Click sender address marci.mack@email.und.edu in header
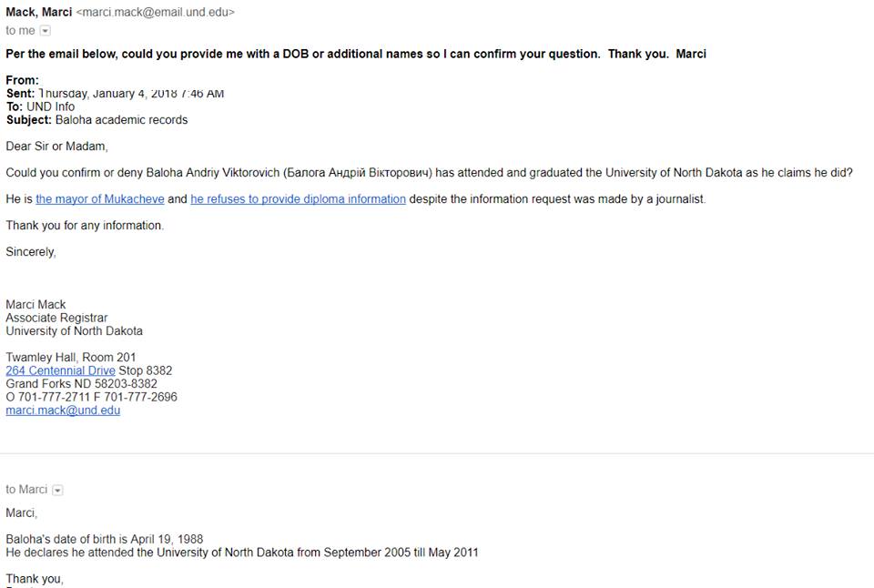Image resolution: width=874 pixels, height=588 pixels. tap(155, 13)
